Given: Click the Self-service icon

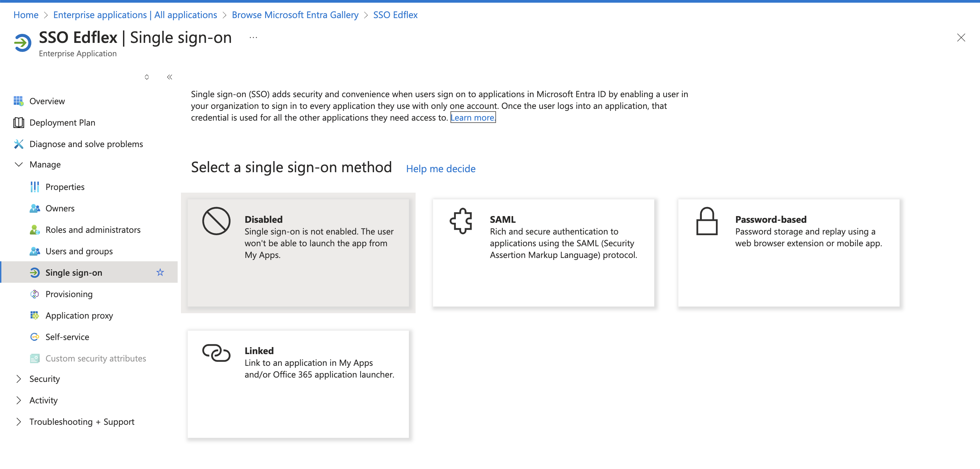Looking at the screenshot, I should [x=35, y=337].
